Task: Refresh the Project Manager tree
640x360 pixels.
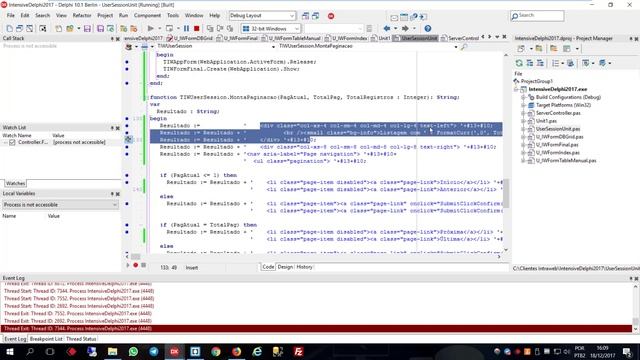Action: [519, 63]
